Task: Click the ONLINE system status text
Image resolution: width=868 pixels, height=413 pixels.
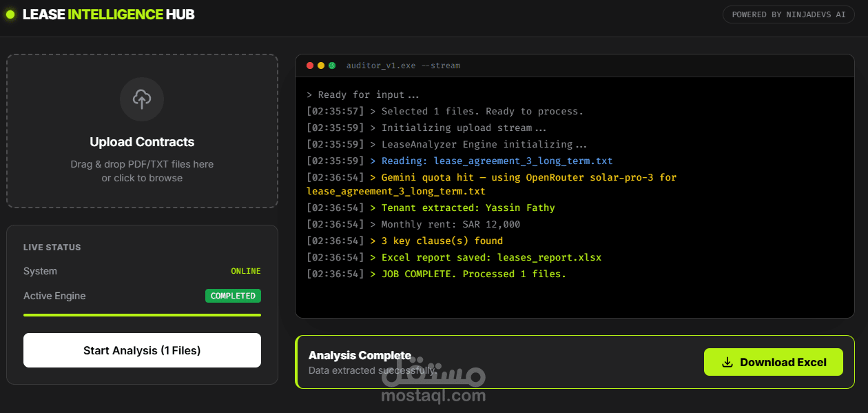Action: pos(246,271)
